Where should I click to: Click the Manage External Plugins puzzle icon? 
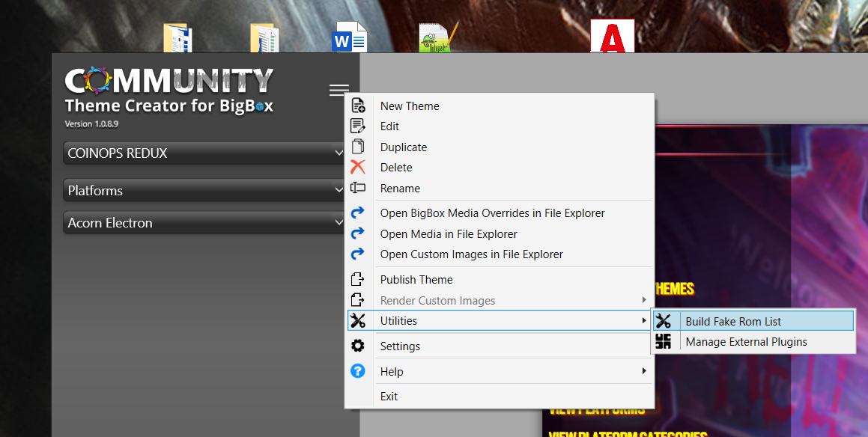(x=664, y=341)
